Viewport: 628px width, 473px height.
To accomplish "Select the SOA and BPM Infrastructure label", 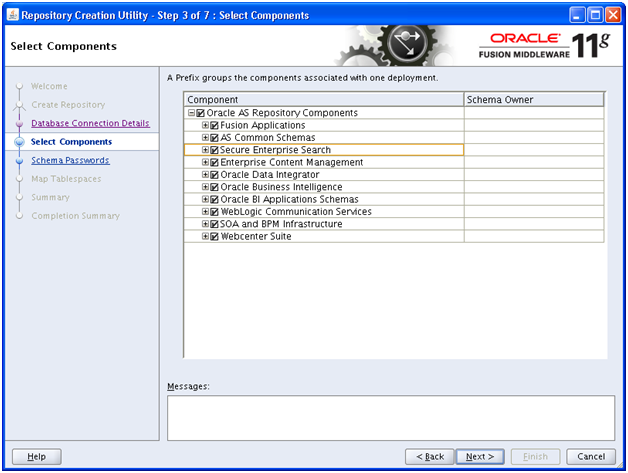I will (x=281, y=224).
